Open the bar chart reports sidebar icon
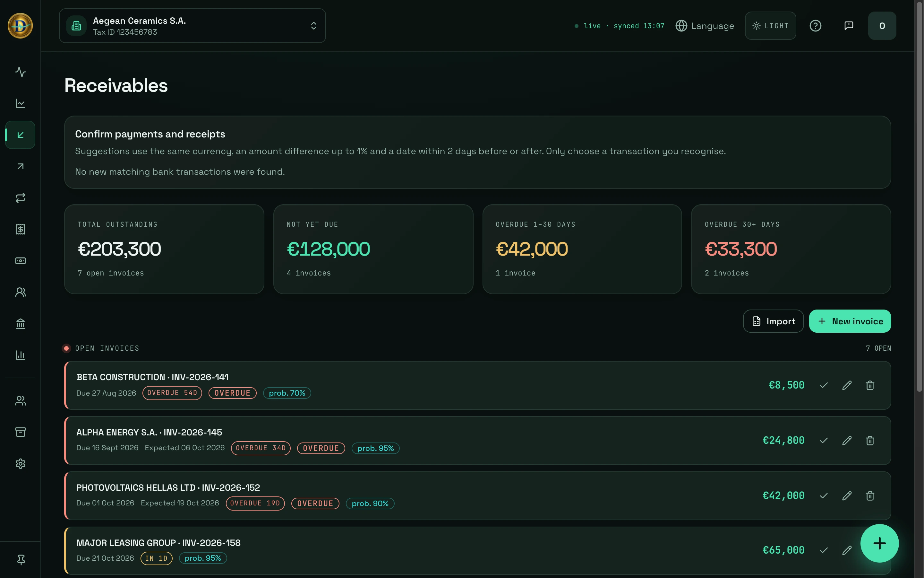 (20, 355)
